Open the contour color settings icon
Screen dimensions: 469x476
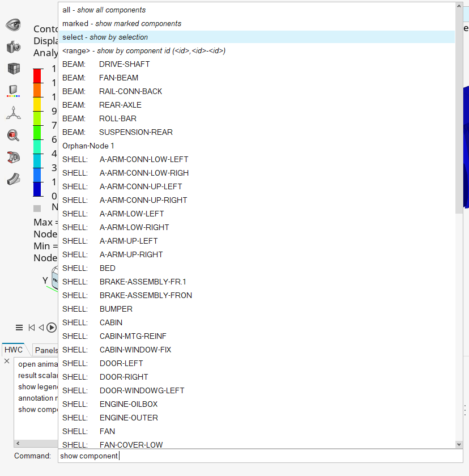(x=13, y=91)
